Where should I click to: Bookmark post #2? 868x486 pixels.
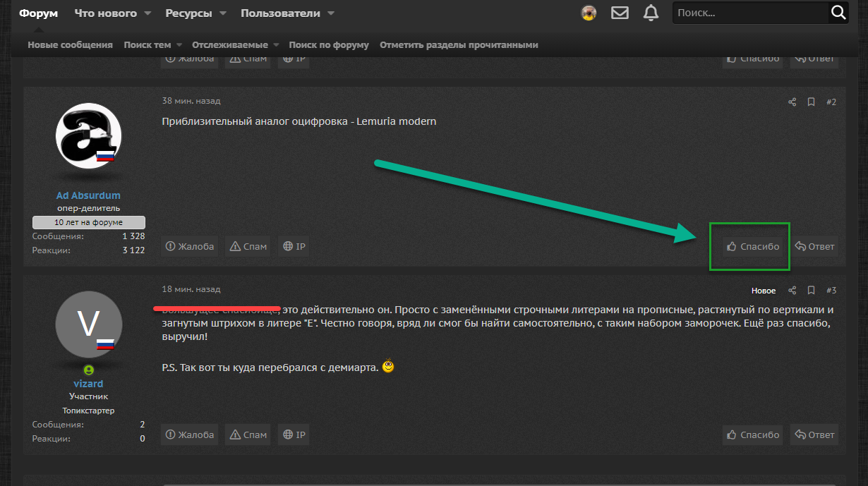click(812, 102)
